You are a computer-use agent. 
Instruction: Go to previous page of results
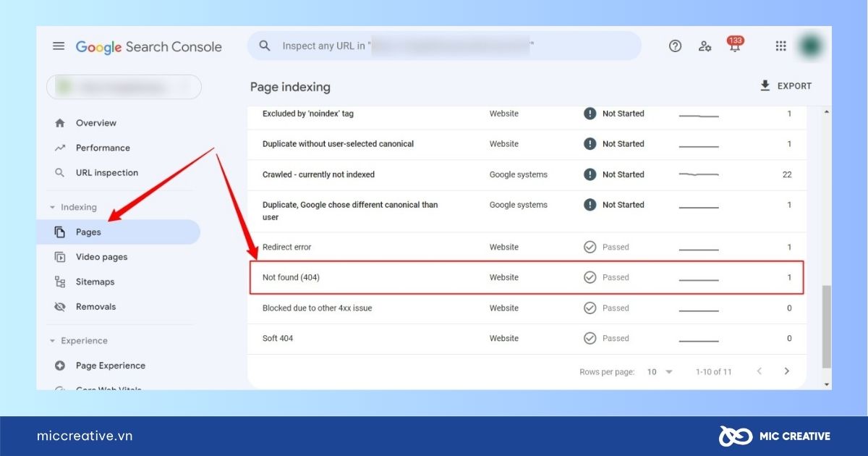tap(759, 371)
